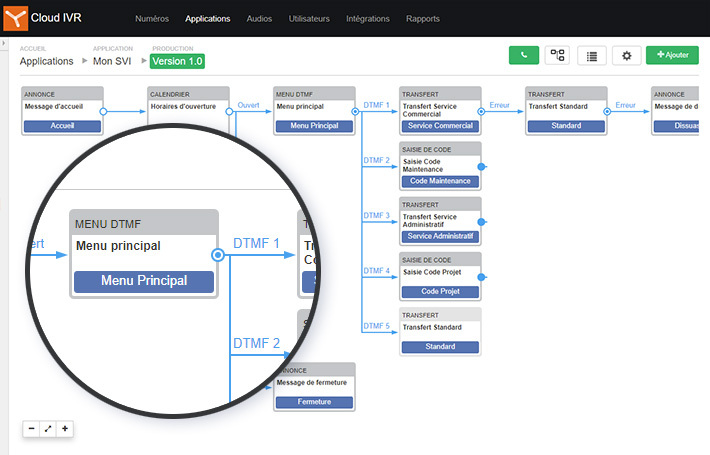Zoom out with the minus button
Viewport: 710px width, 455px height.
click(31, 428)
